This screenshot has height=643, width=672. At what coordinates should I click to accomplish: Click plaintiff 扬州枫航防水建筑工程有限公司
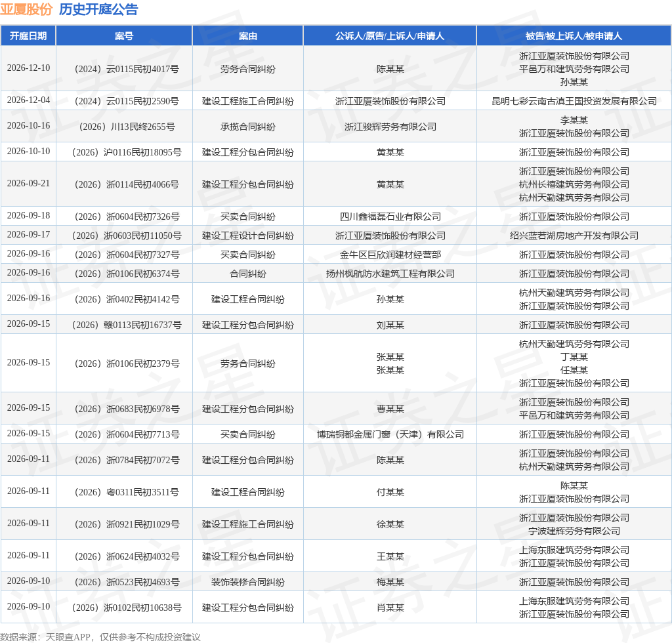tap(390, 274)
